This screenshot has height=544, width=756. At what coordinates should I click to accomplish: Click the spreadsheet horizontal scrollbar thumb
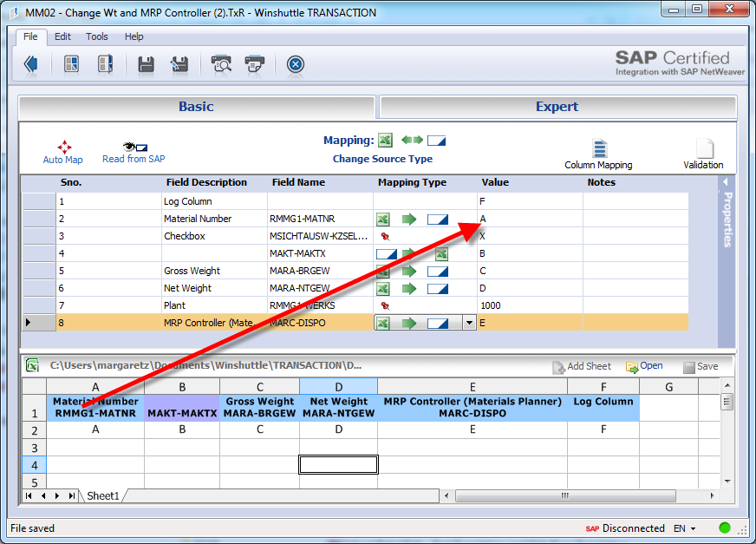(565, 495)
